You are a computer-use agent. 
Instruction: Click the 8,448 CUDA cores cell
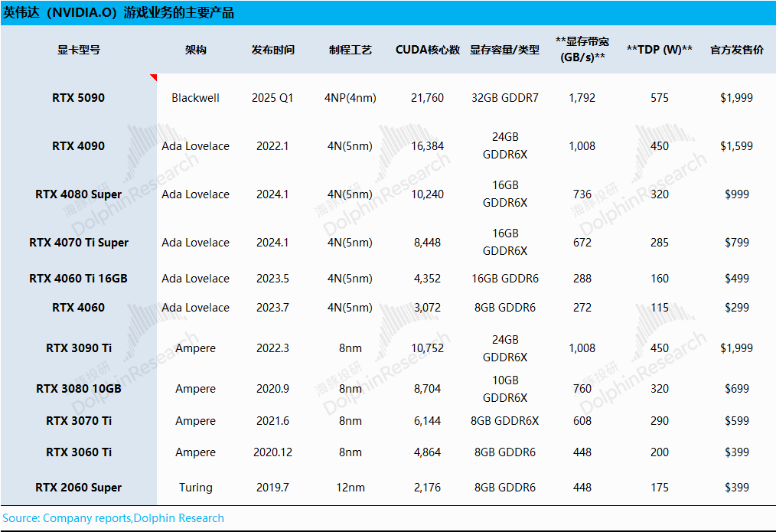click(x=428, y=243)
